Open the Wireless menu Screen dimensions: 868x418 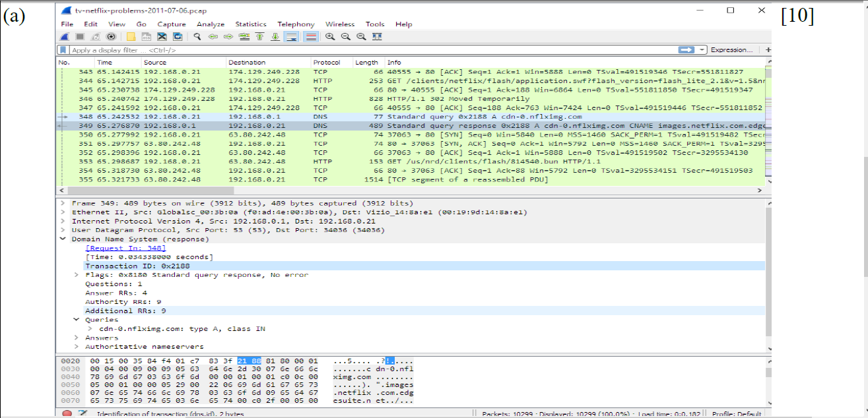click(x=340, y=24)
